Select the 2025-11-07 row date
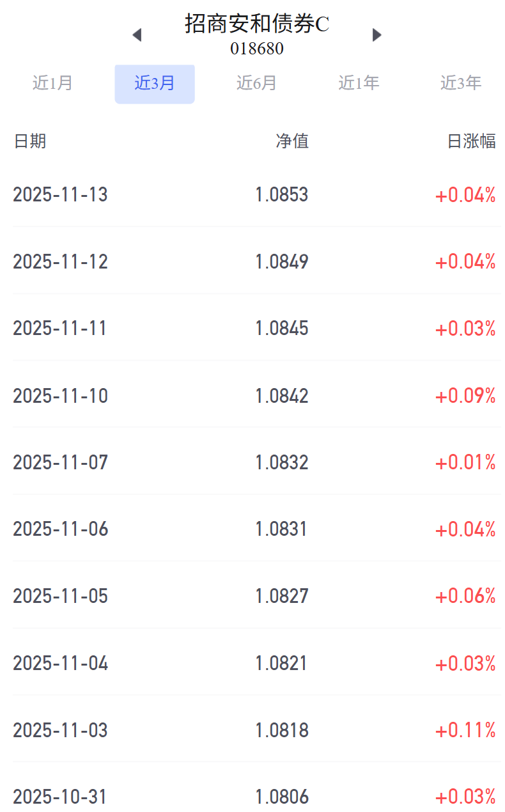 click(60, 462)
